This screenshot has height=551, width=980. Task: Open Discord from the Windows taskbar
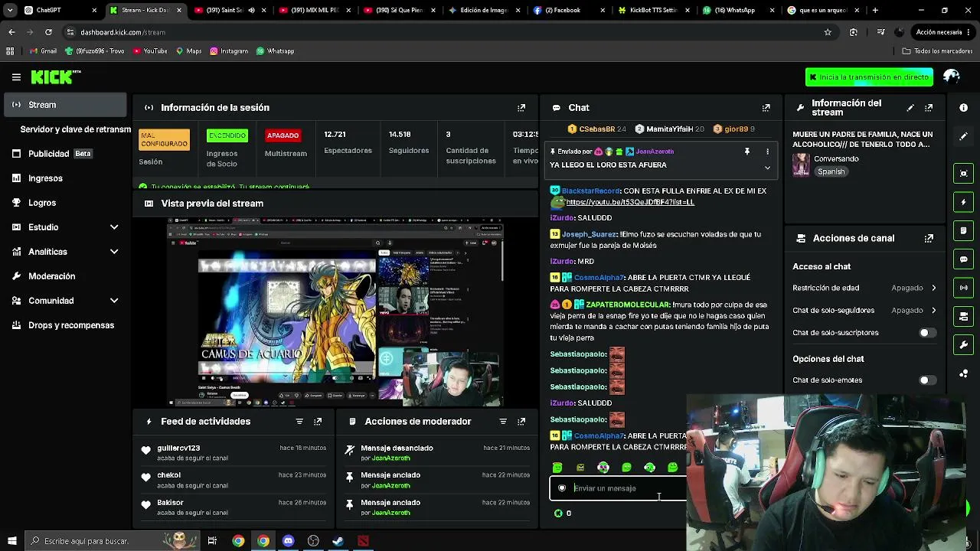[x=288, y=541]
